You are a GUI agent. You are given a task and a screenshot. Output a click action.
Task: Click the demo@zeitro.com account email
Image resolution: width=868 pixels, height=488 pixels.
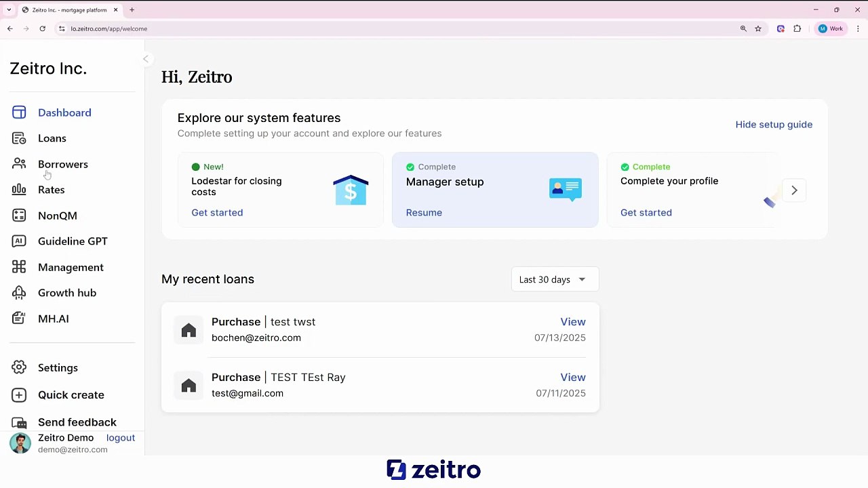pyautogui.click(x=73, y=449)
